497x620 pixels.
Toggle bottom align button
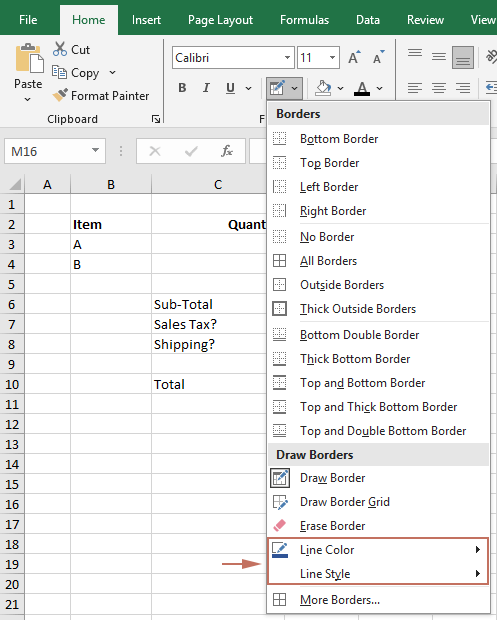click(463, 58)
